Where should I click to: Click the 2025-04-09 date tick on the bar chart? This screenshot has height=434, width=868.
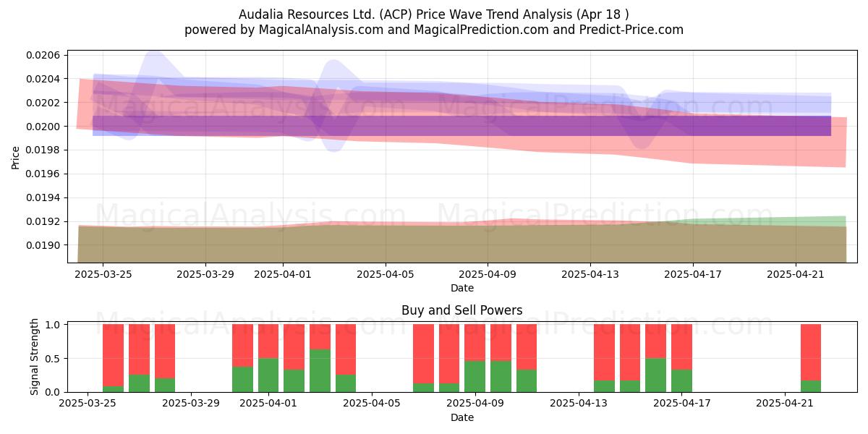pyautogui.click(x=475, y=404)
